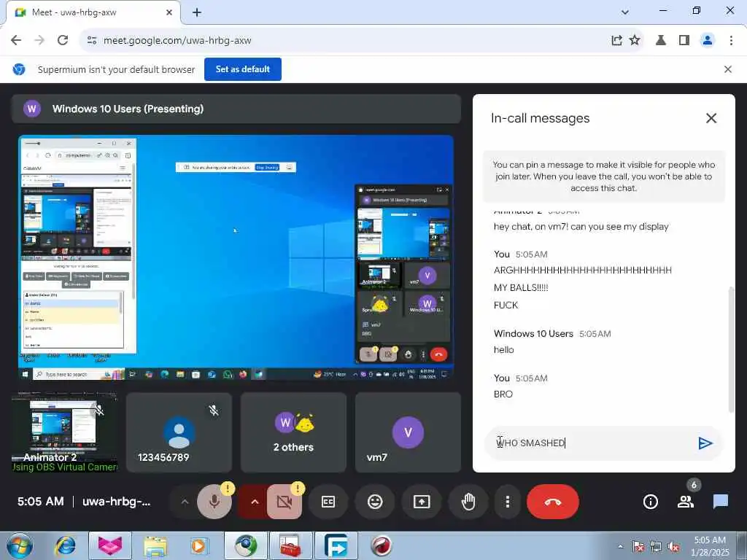This screenshot has width=747, height=560.
Task: Open more options three-dot menu in Meet
Action: click(x=508, y=502)
